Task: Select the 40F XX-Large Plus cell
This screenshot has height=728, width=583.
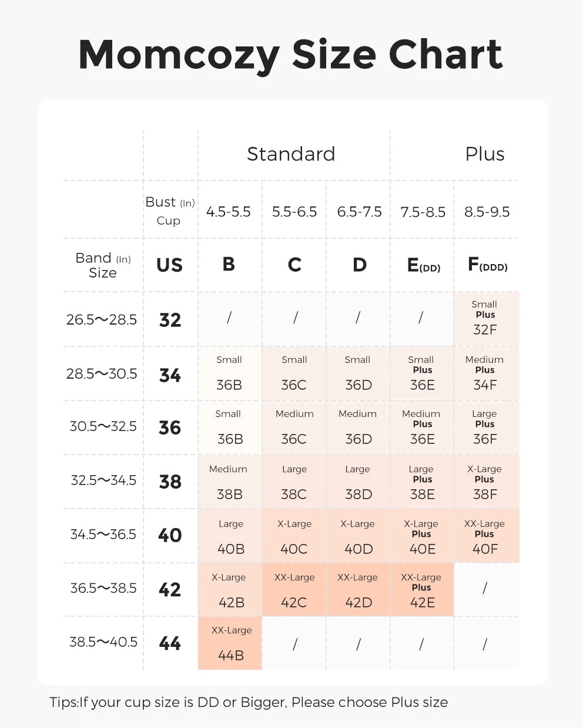Action: click(x=485, y=536)
